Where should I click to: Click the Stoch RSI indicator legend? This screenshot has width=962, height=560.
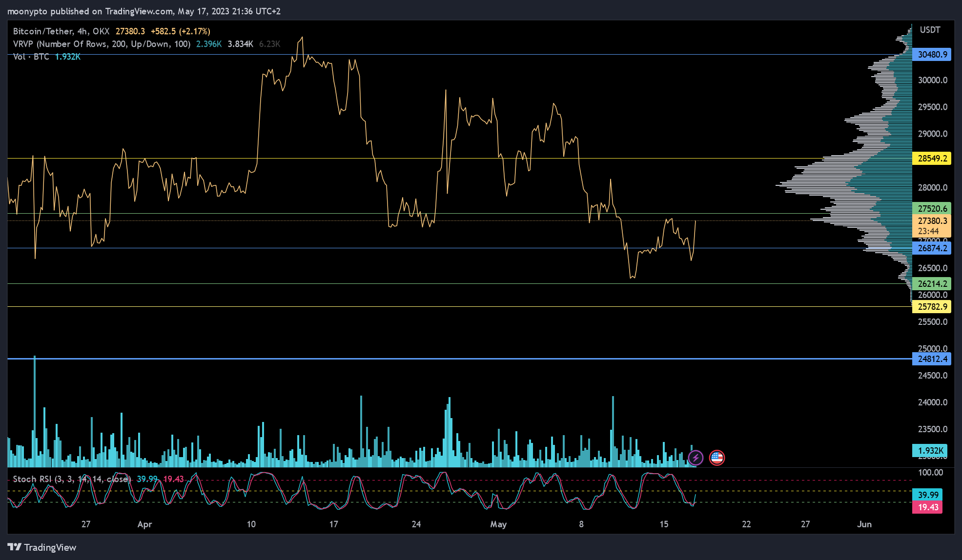coord(72,479)
